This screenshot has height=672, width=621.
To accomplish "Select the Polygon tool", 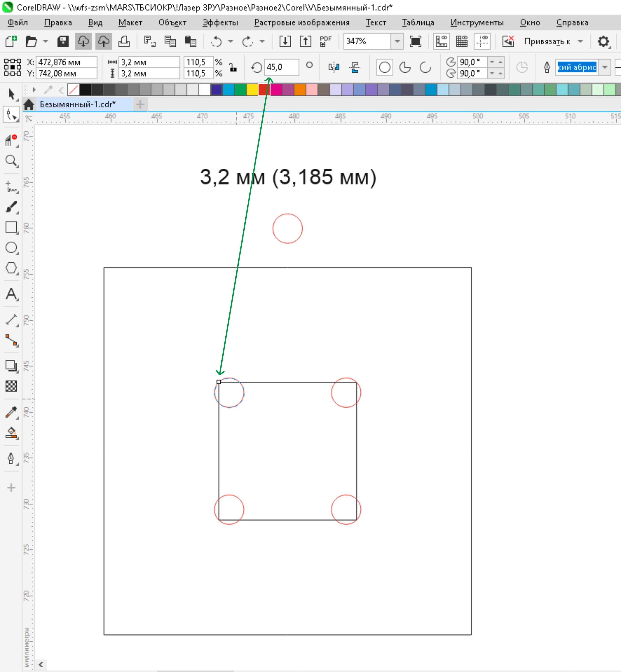I will click(x=11, y=268).
